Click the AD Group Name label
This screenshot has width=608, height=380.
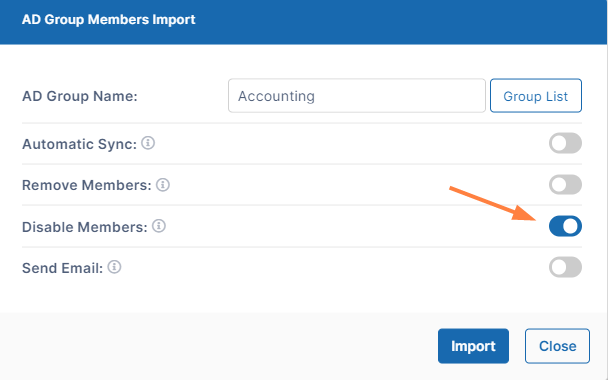pyautogui.click(x=80, y=96)
